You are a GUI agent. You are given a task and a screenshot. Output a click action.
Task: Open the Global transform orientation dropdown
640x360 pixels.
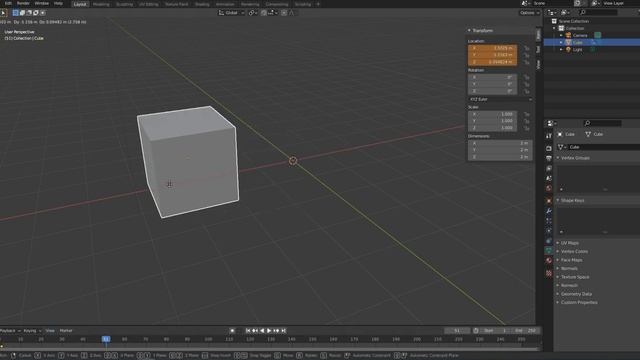pos(231,13)
